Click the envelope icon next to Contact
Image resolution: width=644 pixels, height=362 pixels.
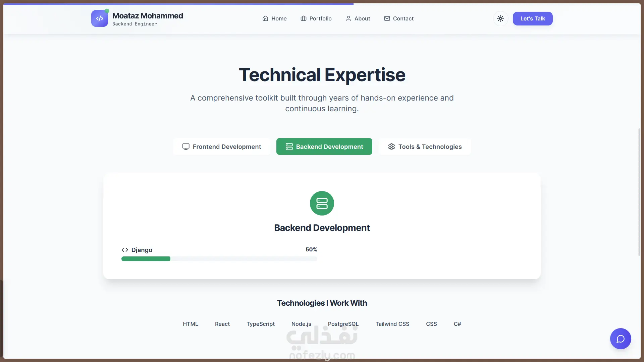[387, 18]
